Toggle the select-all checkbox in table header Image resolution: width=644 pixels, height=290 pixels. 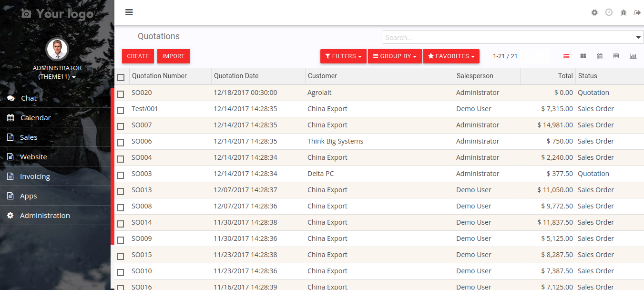click(121, 77)
